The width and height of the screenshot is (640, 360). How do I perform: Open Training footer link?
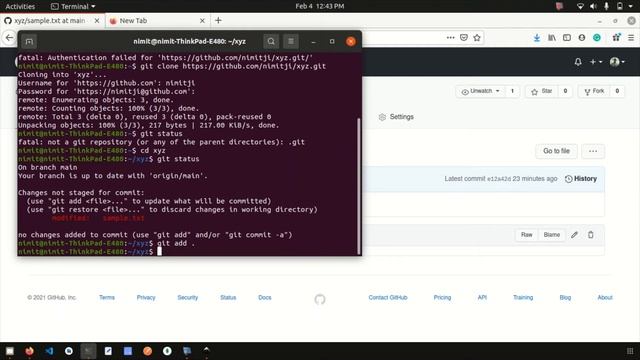(x=523, y=298)
